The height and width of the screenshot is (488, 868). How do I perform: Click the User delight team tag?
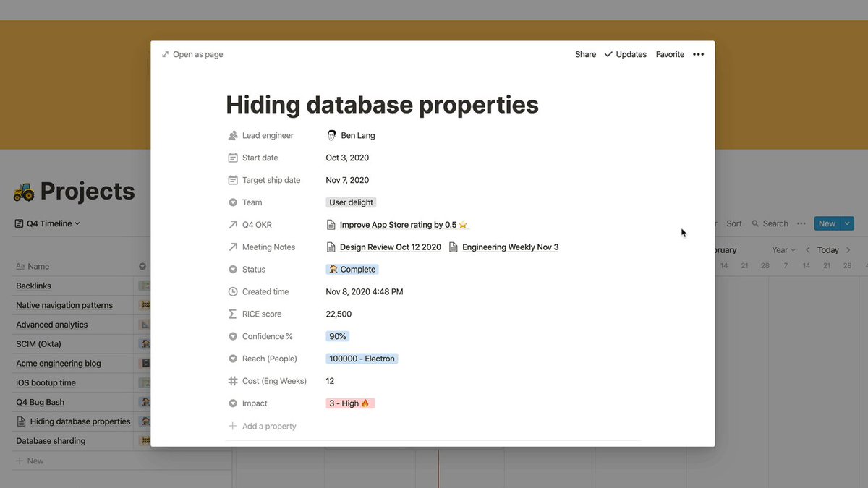pyautogui.click(x=352, y=202)
